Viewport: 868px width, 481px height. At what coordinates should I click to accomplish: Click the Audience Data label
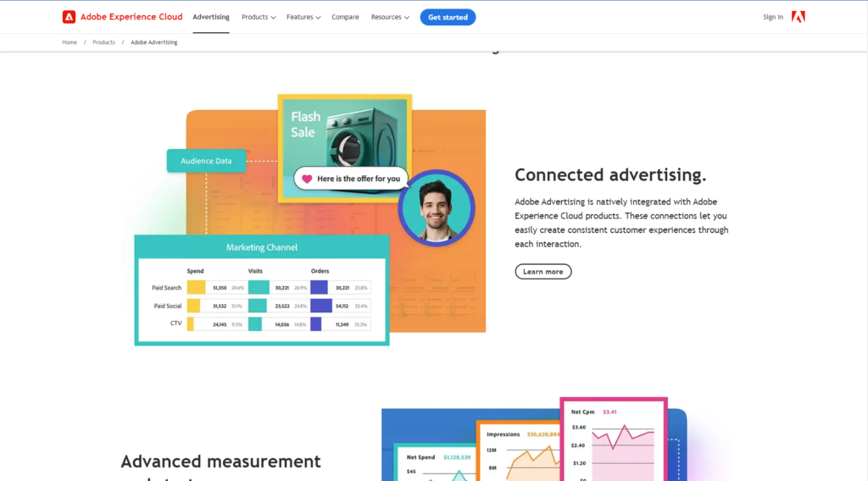point(207,161)
